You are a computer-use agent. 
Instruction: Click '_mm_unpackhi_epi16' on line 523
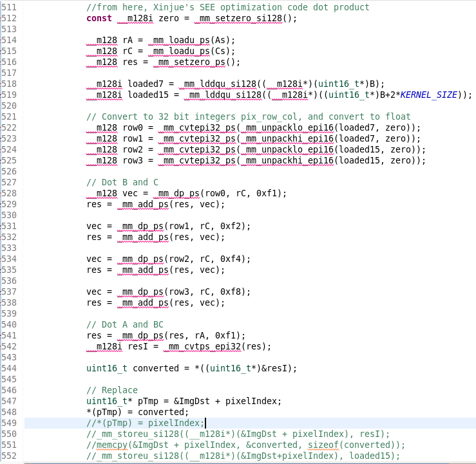[287, 138]
